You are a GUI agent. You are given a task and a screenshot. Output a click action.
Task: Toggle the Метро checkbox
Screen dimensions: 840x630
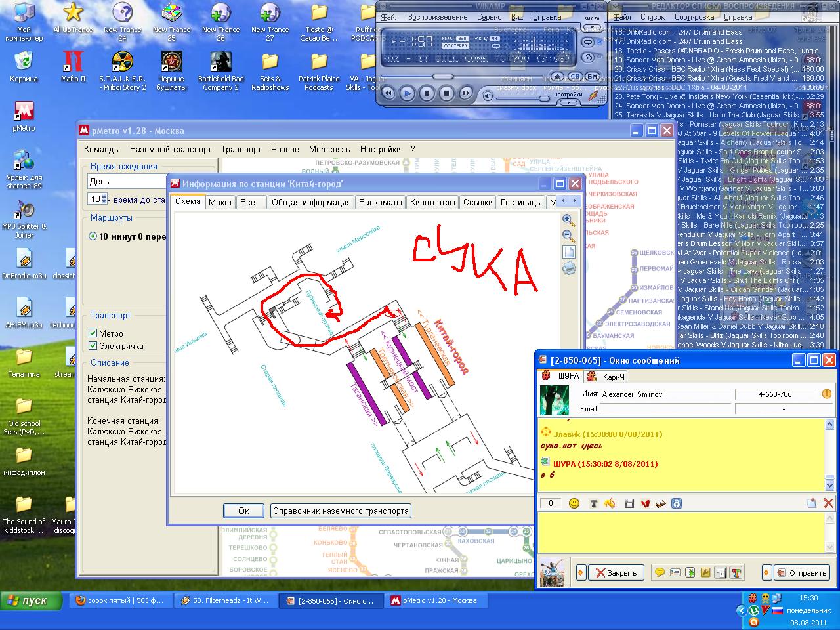(93, 333)
